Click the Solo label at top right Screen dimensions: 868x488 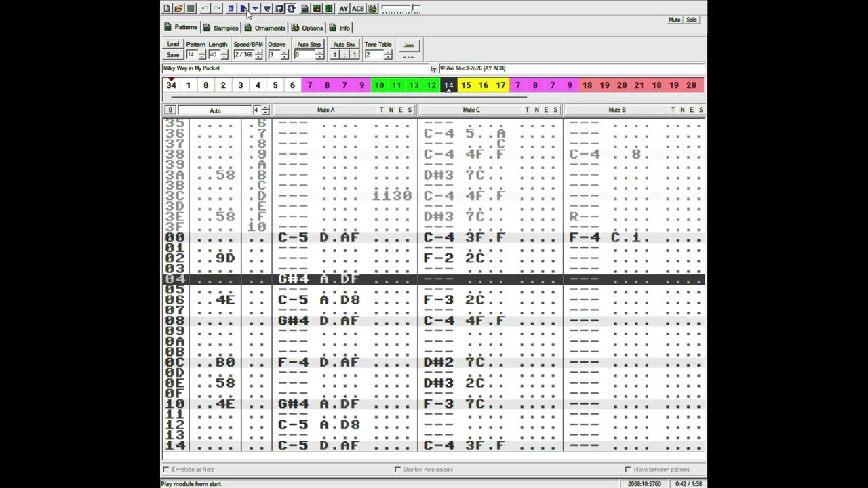pos(691,20)
